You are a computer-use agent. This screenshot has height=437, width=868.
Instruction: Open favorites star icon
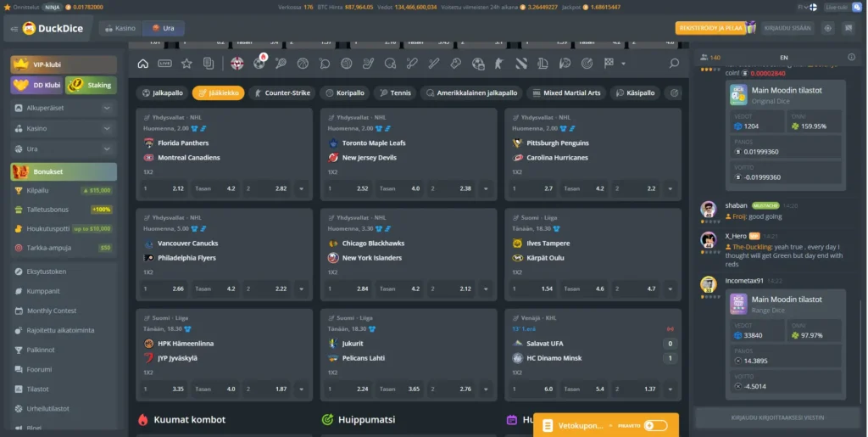[x=186, y=64]
